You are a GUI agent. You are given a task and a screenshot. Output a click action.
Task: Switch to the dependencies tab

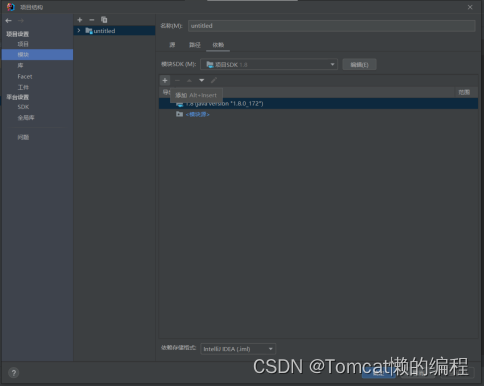click(x=218, y=45)
